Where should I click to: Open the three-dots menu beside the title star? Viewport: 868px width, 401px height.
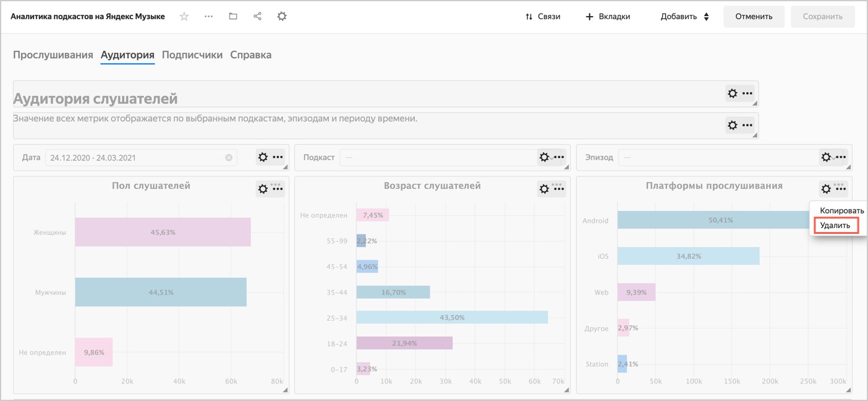point(208,17)
